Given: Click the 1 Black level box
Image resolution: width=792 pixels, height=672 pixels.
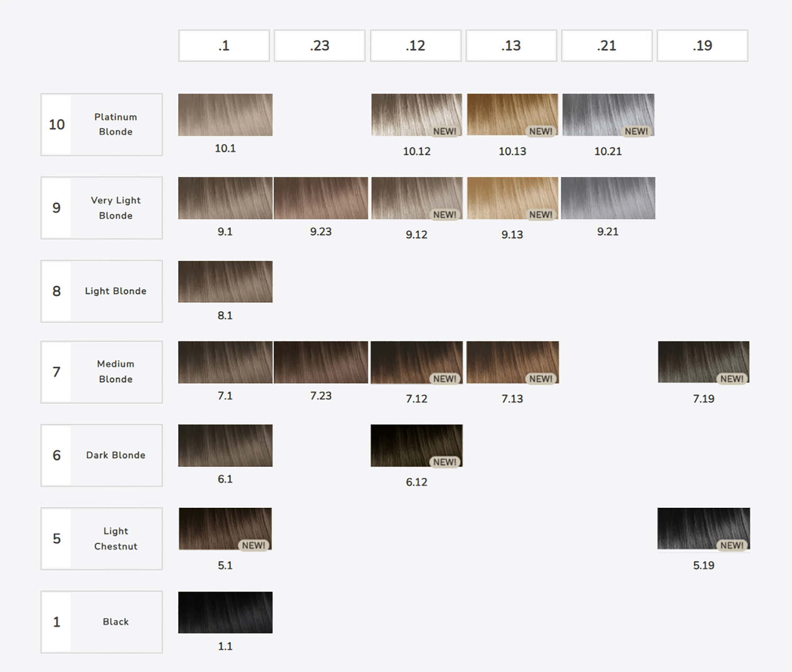Looking at the screenshot, I should click(101, 622).
